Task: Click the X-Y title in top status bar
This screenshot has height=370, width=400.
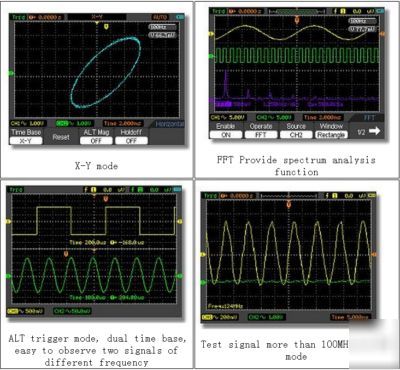Action: pyautogui.click(x=97, y=17)
